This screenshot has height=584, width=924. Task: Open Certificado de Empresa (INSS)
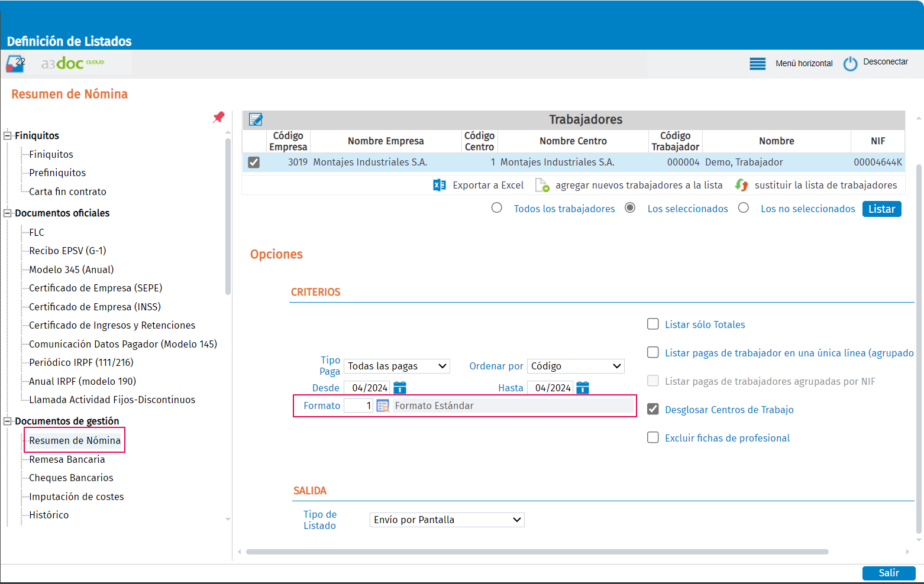[x=95, y=307]
